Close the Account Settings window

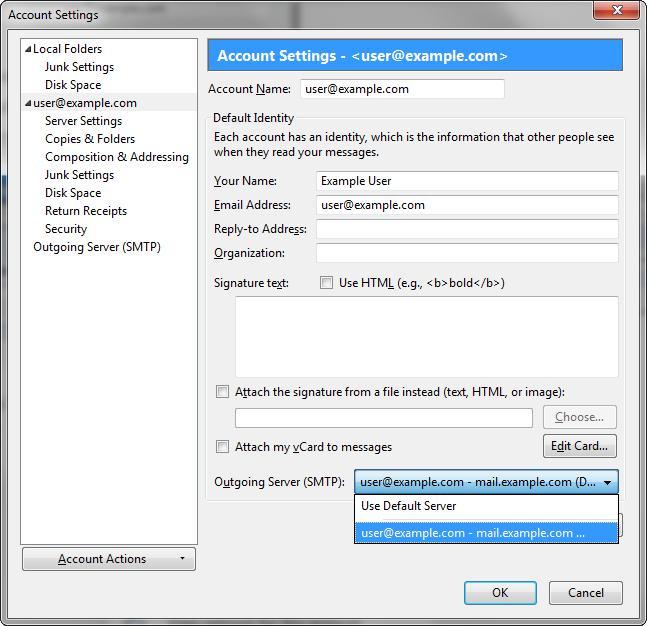pos(616,14)
